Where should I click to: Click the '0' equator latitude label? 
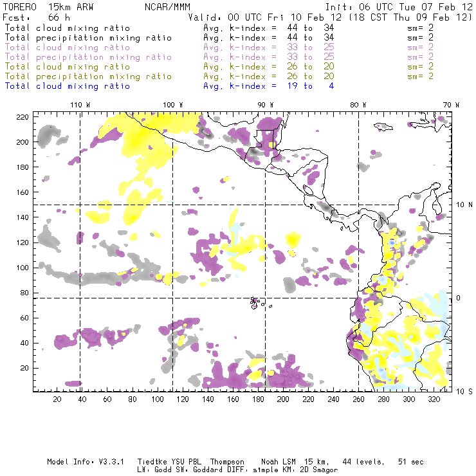pos(459,298)
